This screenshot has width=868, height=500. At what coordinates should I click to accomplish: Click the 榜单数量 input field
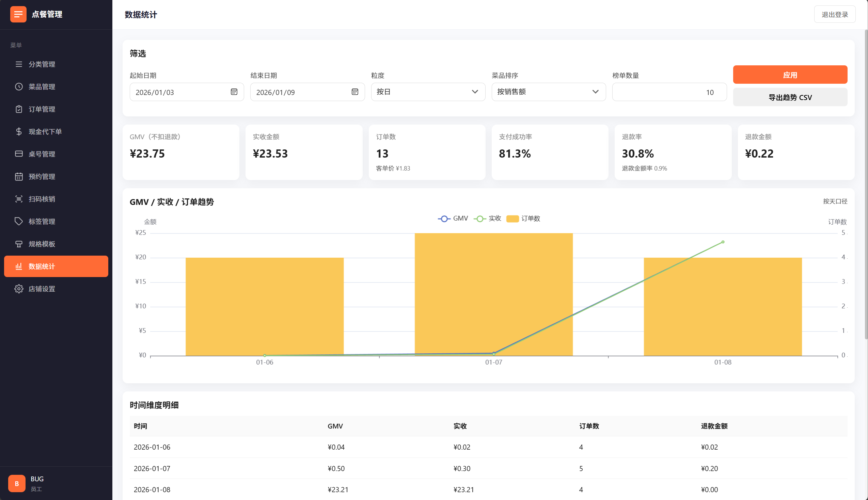669,92
